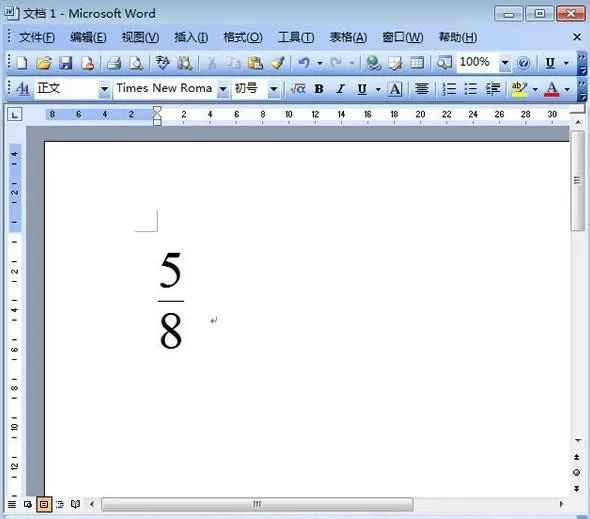Screen dimensions: 590x519
Task: Open a file with the folder icon
Action: (44, 63)
